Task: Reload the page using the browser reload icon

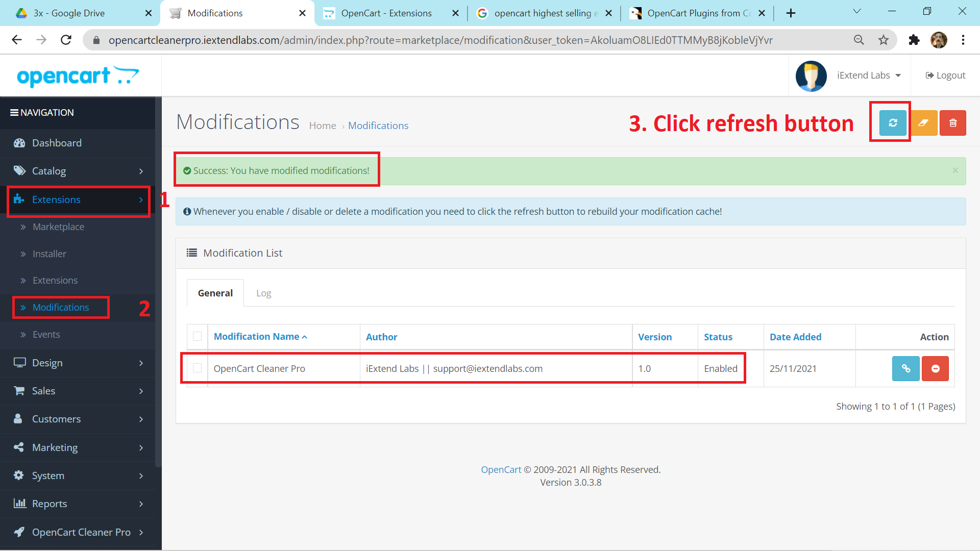Action: point(66,40)
